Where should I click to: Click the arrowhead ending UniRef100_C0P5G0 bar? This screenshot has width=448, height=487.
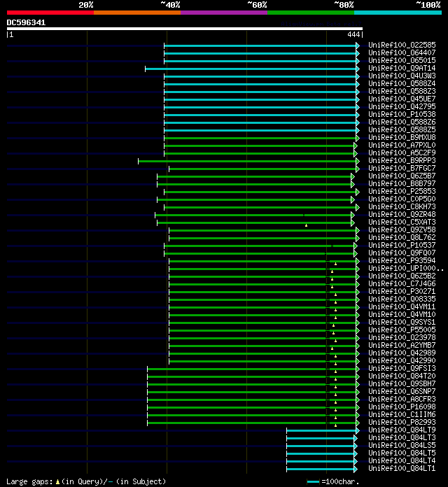coord(352,199)
